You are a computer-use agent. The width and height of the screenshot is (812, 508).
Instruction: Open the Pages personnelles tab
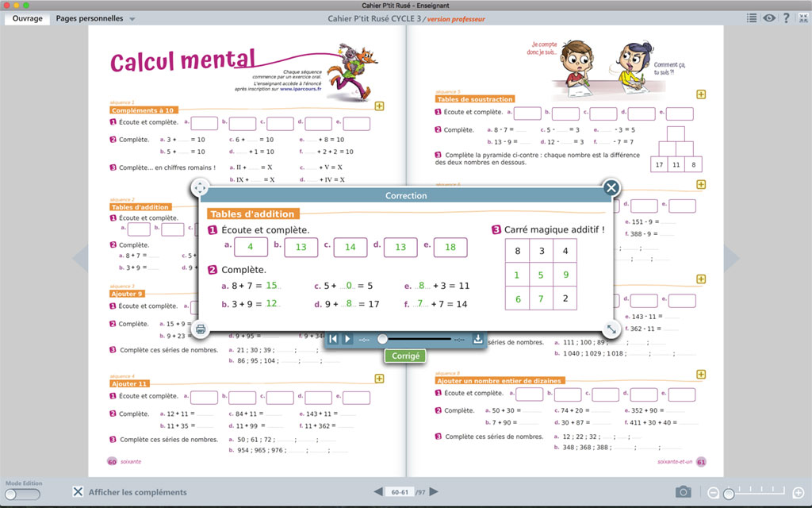pos(90,19)
